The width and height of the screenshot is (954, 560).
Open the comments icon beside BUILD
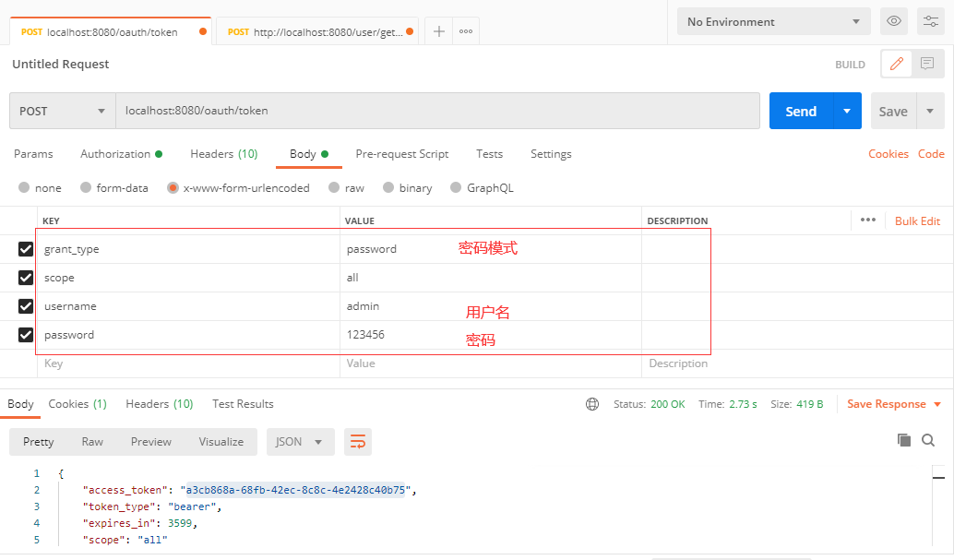(x=927, y=64)
